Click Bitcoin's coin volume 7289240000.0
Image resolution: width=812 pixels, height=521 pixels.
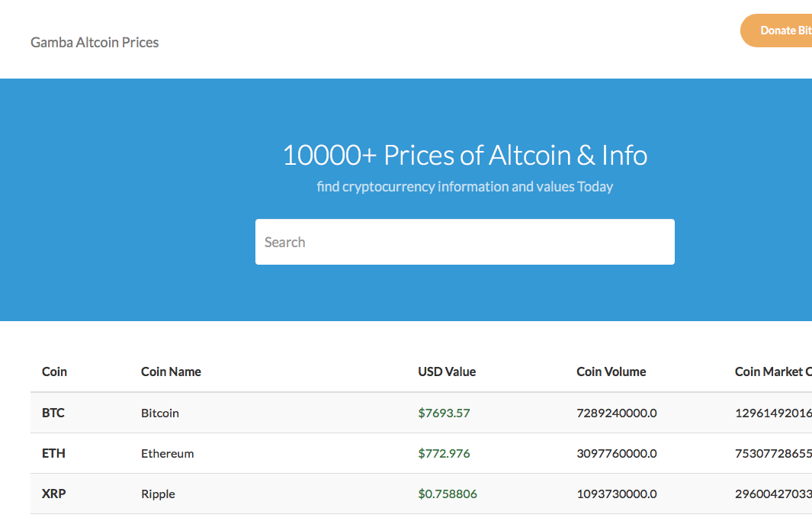coord(617,413)
